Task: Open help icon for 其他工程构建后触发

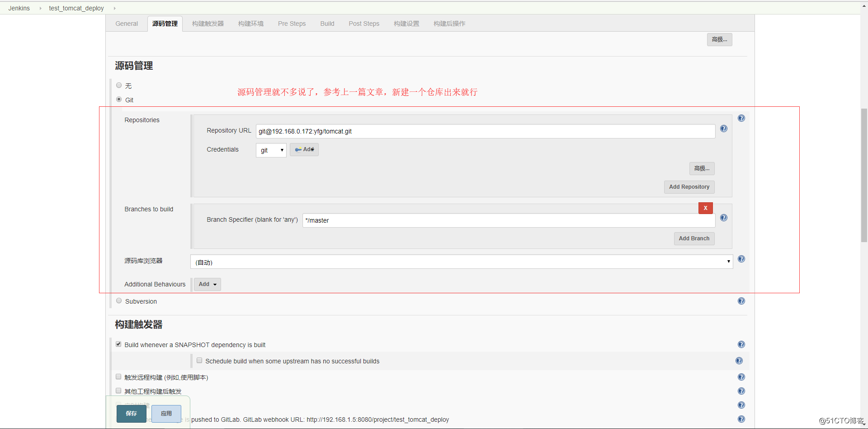Action: [x=741, y=391]
